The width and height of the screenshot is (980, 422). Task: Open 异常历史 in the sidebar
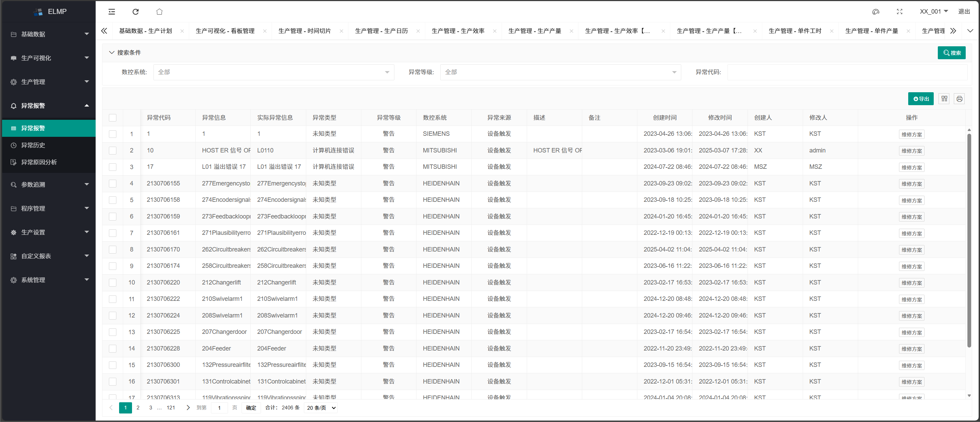coord(33,145)
